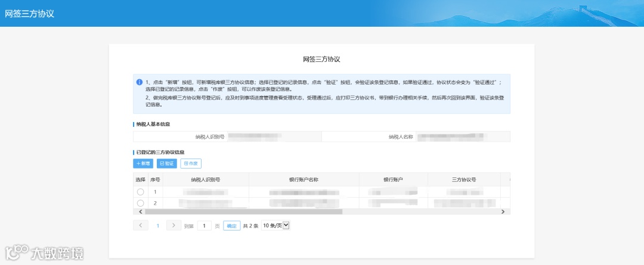The width and height of the screenshot is (644, 265).
Task: Click the 已登记的三方协议信息 section heading
Action: pyautogui.click(x=160, y=152)
